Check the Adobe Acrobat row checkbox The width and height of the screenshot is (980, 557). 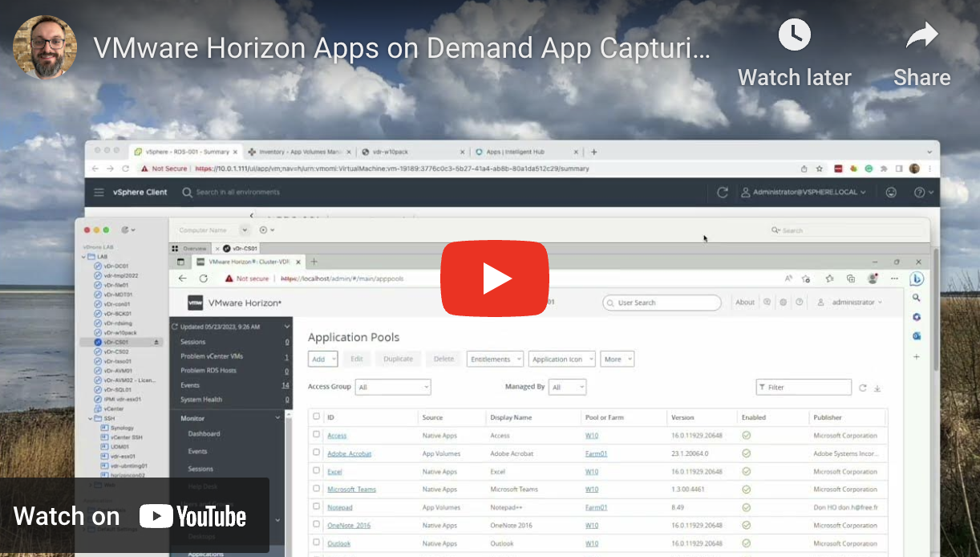[x=315, y=453]
